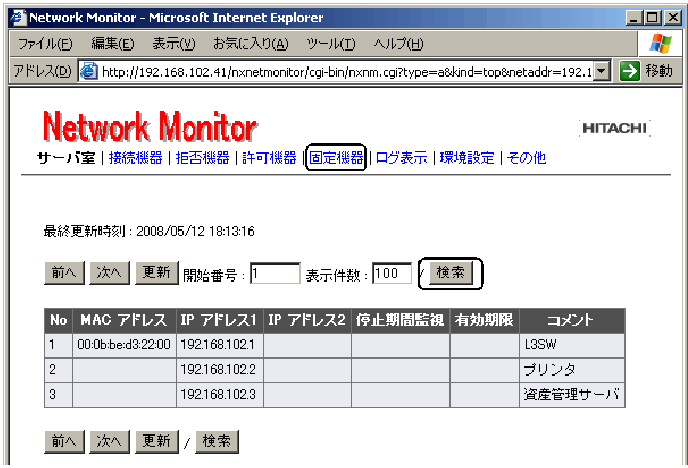Focus the 表示件数 input field
Screen dimensions: 688x468
point(392,274)
